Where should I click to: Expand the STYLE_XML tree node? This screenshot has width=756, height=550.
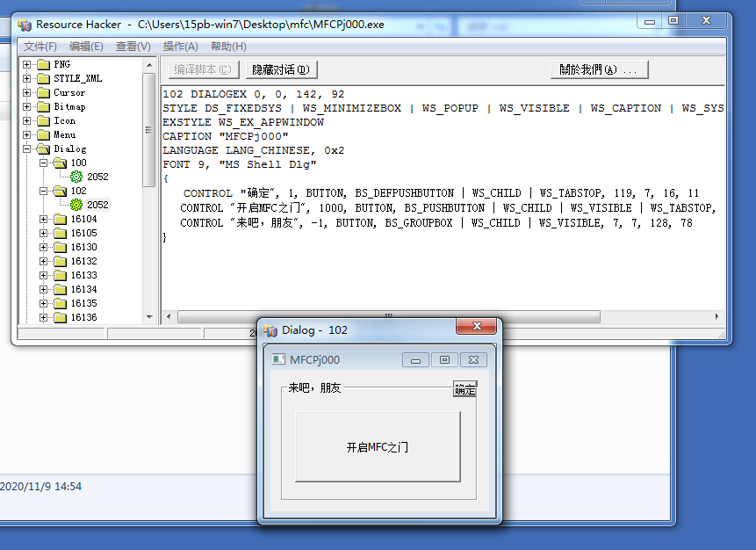pyautogui.click(x=27, y=78)
